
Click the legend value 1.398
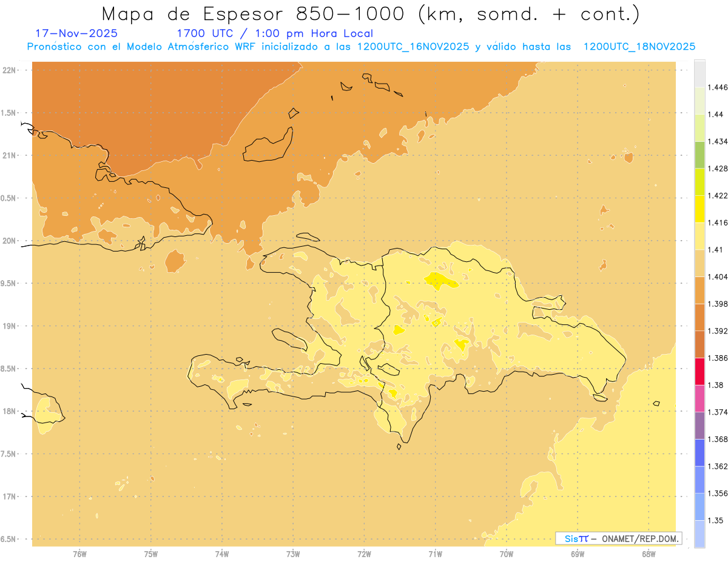718,304
